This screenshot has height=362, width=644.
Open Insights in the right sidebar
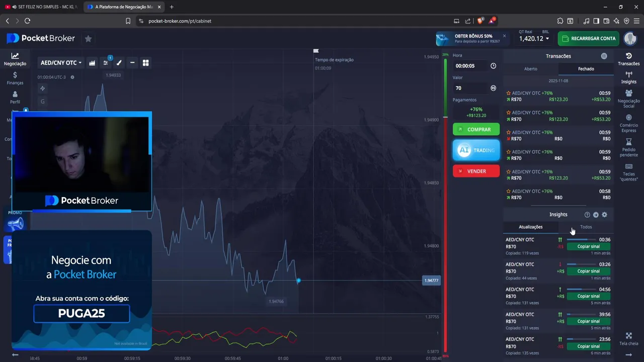pyautogui.click(x=628, y=77)
